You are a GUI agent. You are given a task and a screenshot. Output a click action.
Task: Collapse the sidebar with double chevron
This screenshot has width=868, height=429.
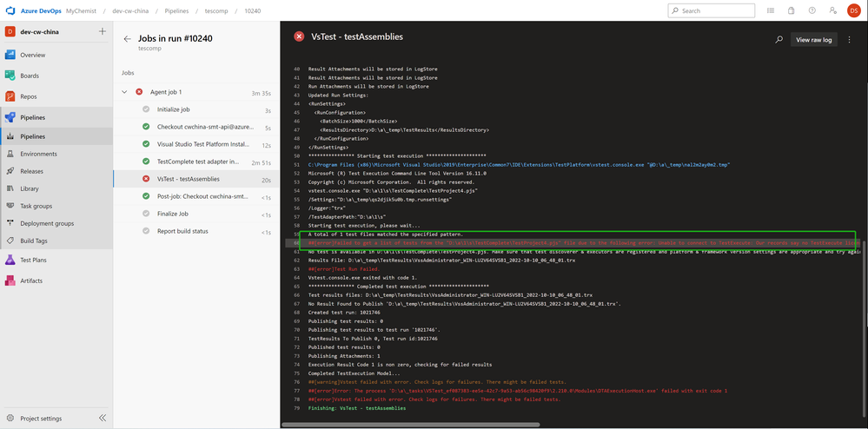tap(103, 418)
